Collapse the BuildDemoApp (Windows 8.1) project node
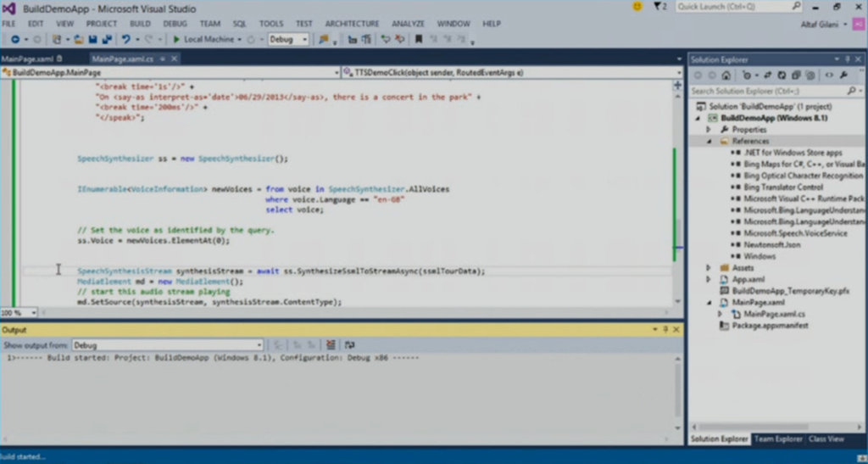The height and width of the screenshot is (464, 868). [x=698, y=119]
